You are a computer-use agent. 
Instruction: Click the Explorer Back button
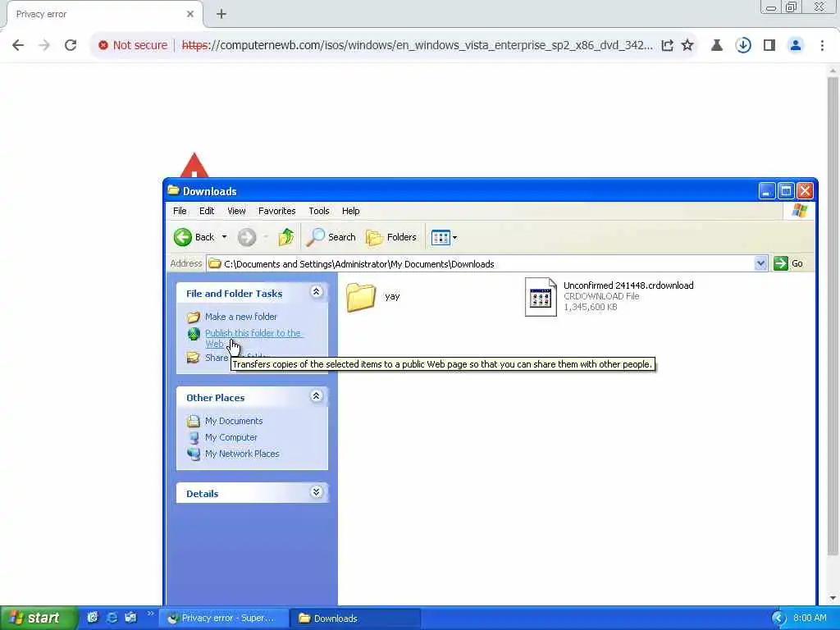[194, 237]
